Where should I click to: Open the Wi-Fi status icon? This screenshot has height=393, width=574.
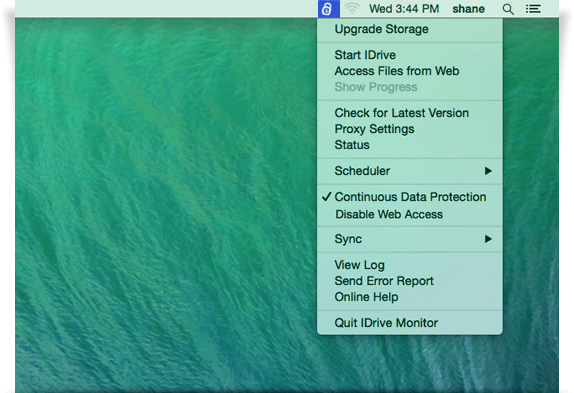tap(352, 8)
